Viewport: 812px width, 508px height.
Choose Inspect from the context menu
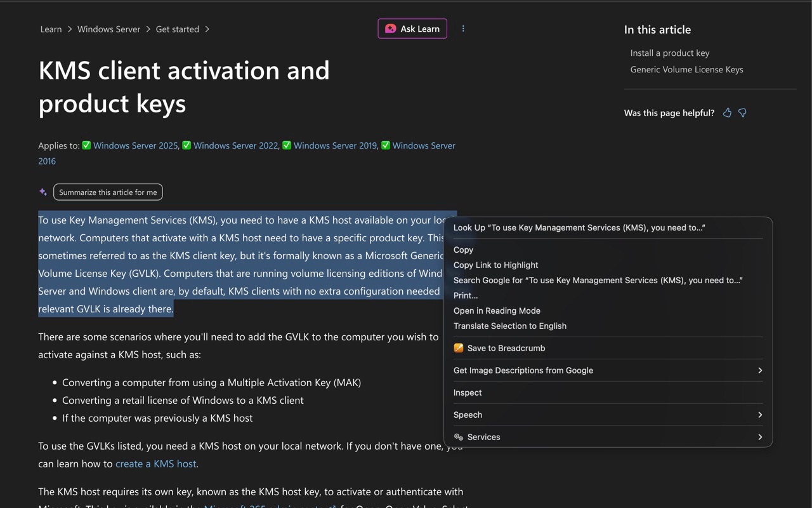[x=608, y=392]
